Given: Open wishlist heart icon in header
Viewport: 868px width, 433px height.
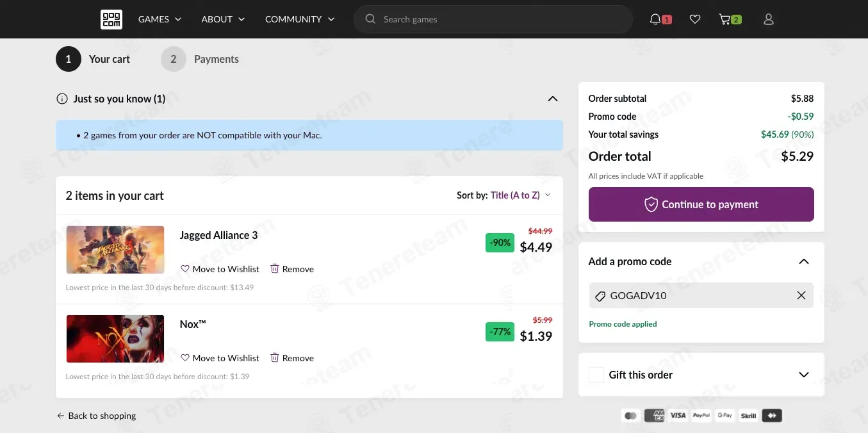Looking at the screenshot, I should tap(695, 19).
